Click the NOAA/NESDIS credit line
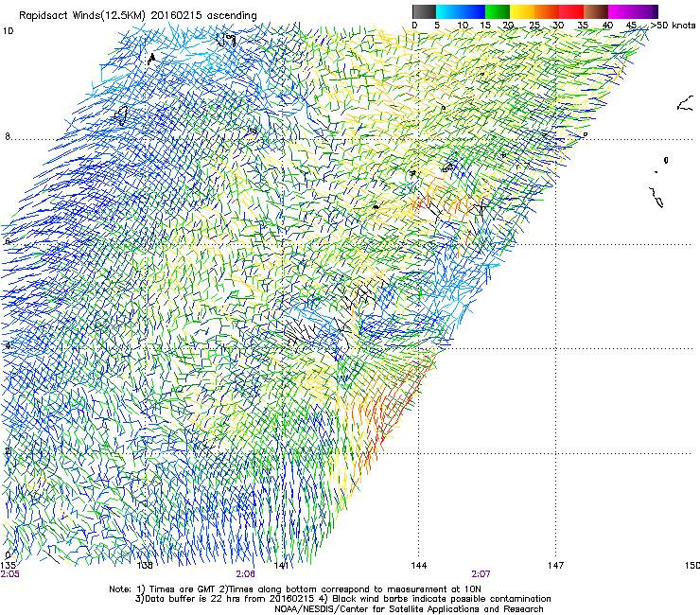 click(x=409, y=609)
